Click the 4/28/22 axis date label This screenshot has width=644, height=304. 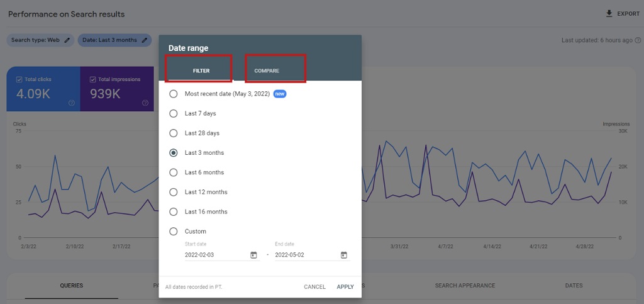tap(585, 247)
